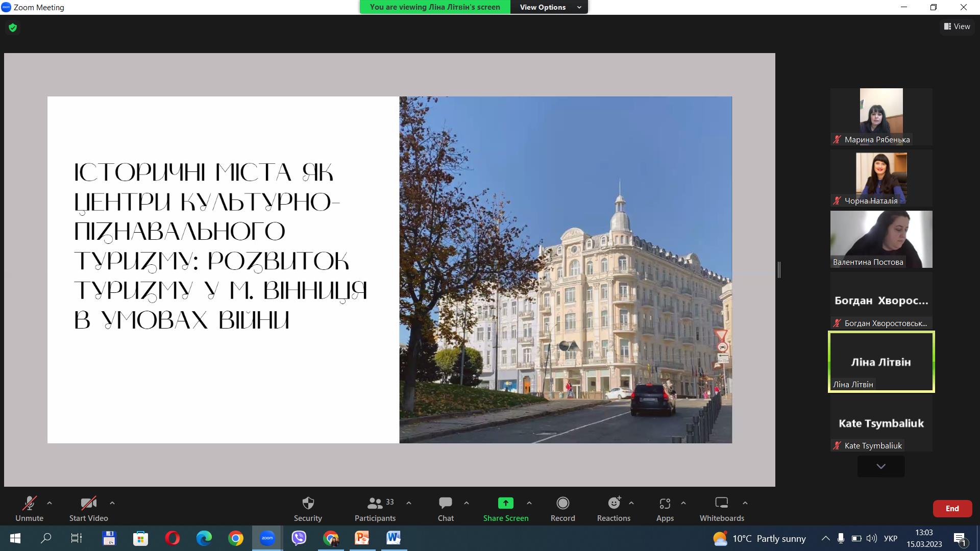Click the language indicator УКР in tray
This screenshot has height=551, width=980.
point(890,538)
